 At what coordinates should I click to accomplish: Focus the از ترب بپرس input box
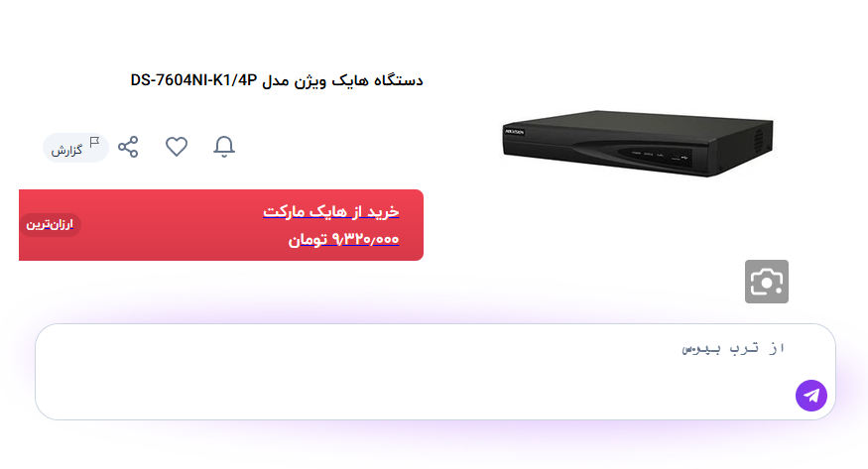(435, 372)
